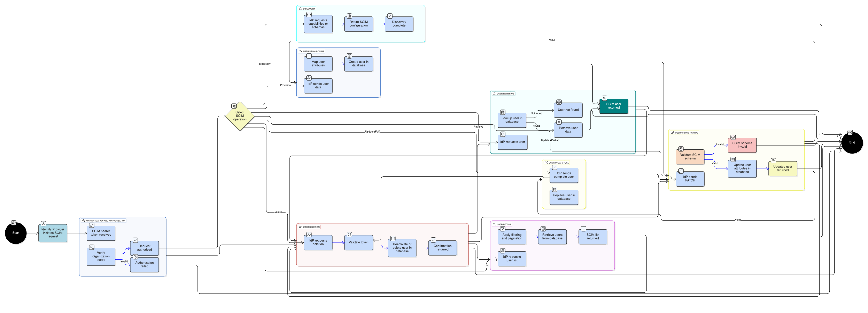Click the 'Provision' edge label
This screenshot has width=868, height=313.
coord(285,85)
